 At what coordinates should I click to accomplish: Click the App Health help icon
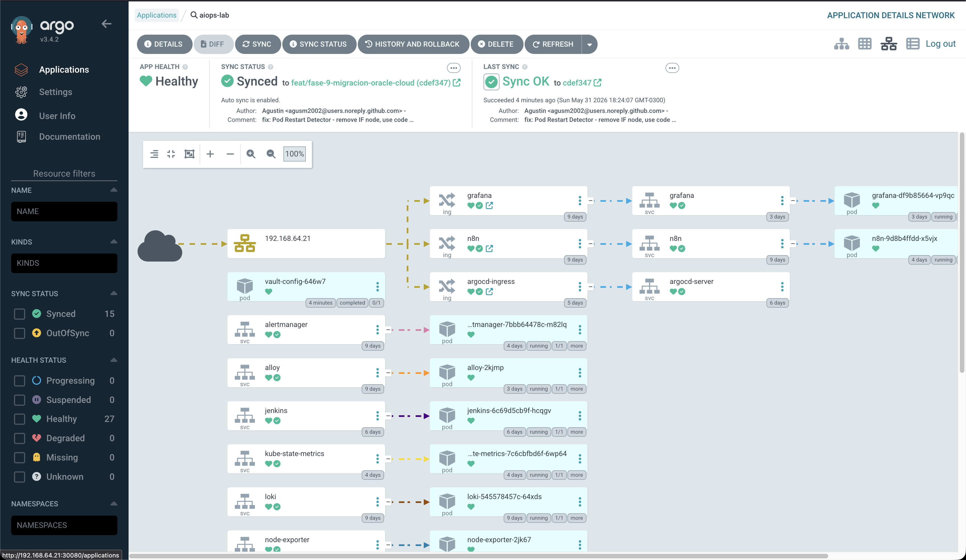(x=185, y=67)
